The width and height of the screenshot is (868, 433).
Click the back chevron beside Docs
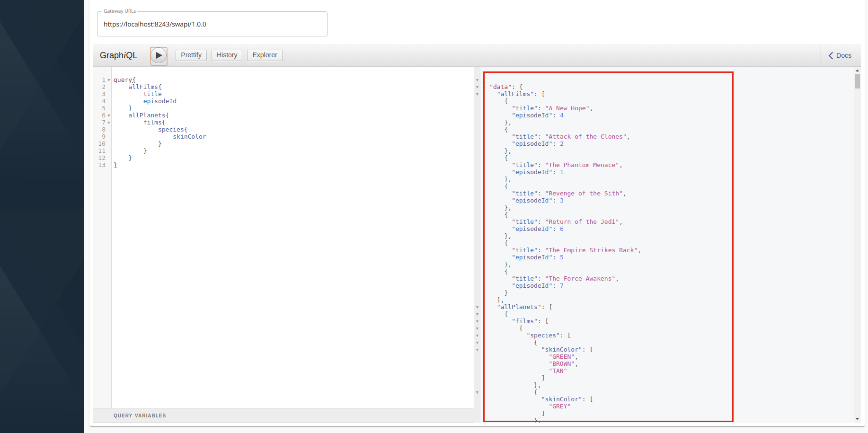click(831, 55)
